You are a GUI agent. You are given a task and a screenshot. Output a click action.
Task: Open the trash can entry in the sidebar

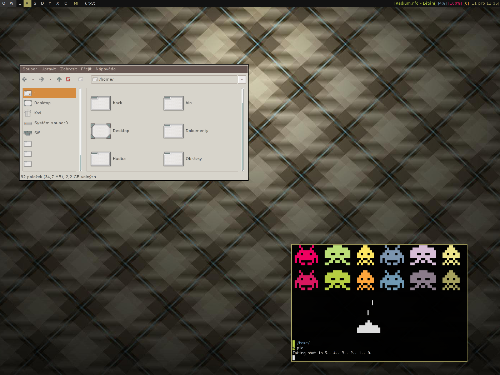49,113
